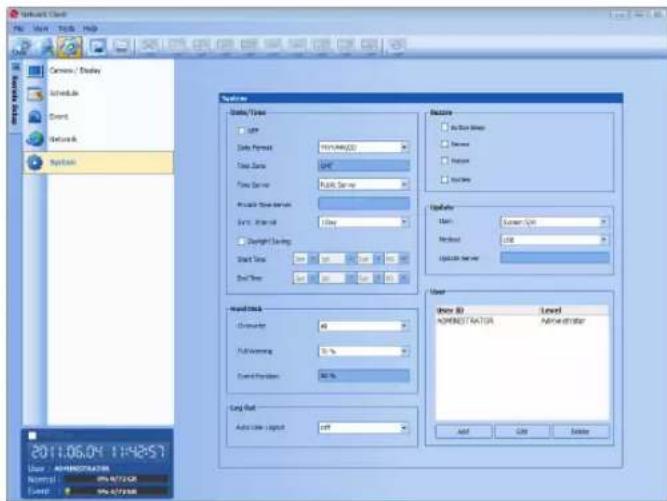Toggle the NTP checkbox
The width and height of the screenshot is (667, 501).
(242, 131)
